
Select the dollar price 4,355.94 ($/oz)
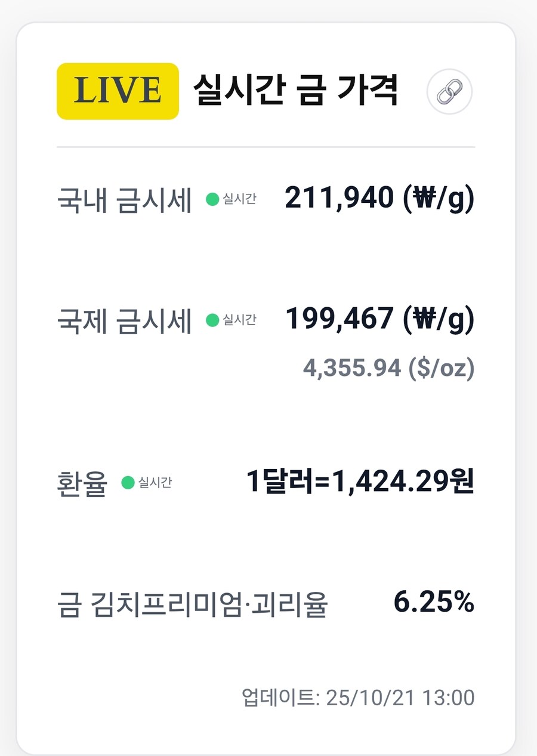click(388, 368)
